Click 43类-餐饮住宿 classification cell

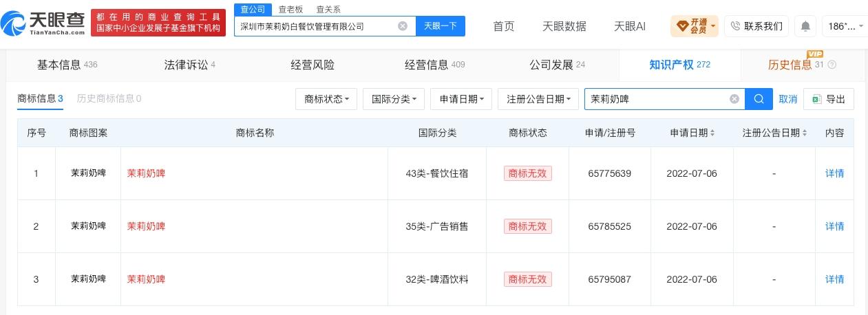437,173
